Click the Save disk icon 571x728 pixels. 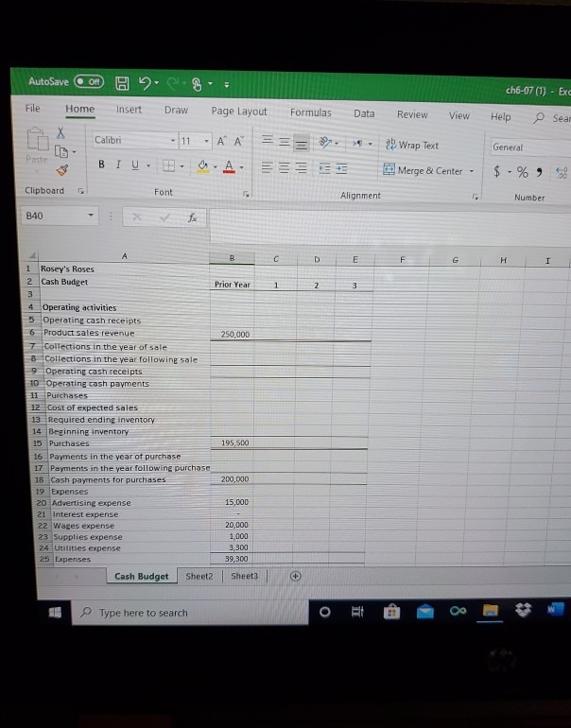(122, 83)
